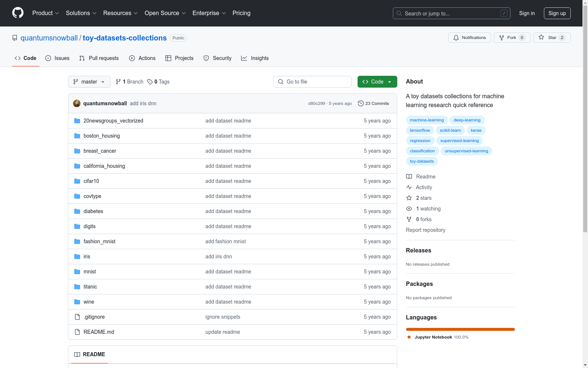Open the Actions tab

point(142,58)
